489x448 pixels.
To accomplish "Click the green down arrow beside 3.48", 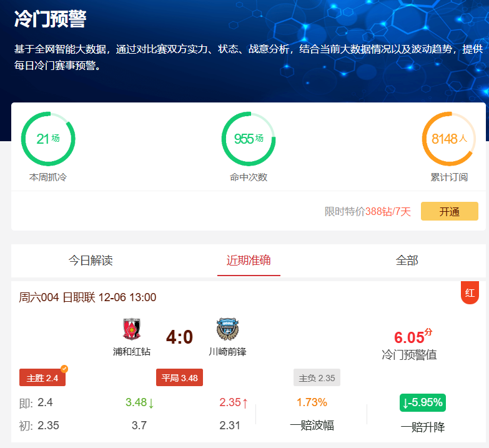I will pyautogui.click(x=151, y=403).
